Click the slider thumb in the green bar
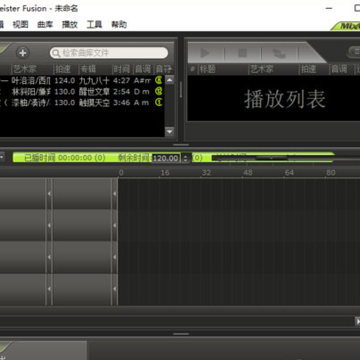This screenshot has width=360, height=360. coord(272,157)
